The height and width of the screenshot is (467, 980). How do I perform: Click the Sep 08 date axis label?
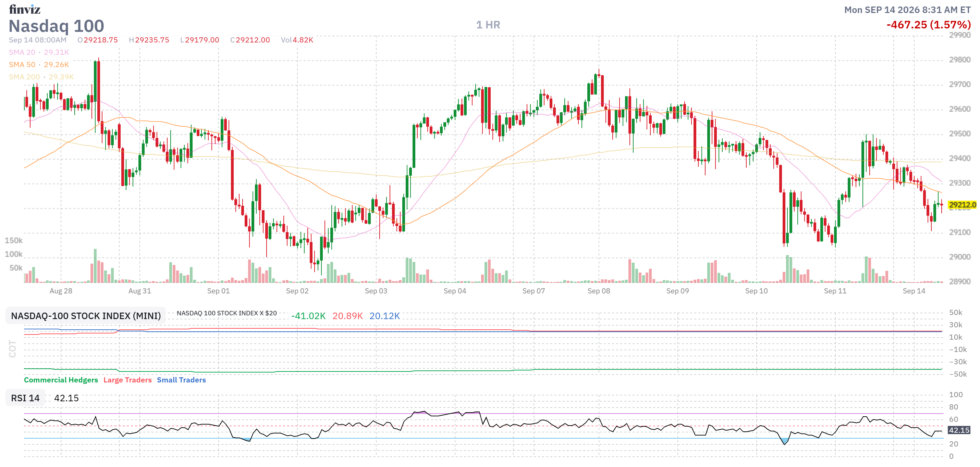tap(599, 291)
